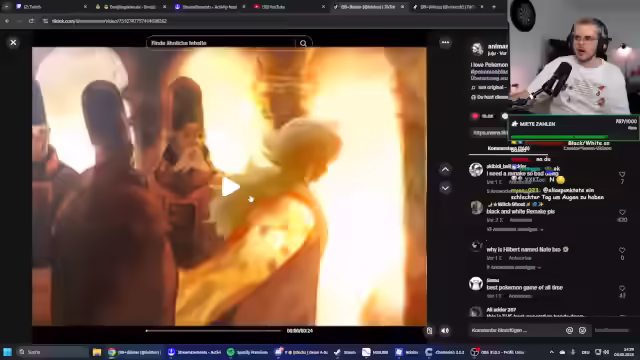Open avatar of 'best pokemon game' commenter
This screenshot has width=640, height=360.
tap(476, 283)
